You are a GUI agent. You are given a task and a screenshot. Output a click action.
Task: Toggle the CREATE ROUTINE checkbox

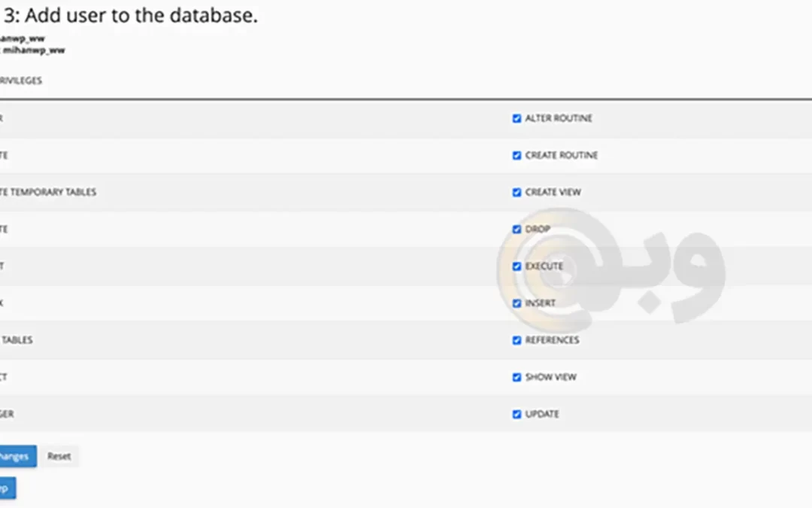[517, 156]
